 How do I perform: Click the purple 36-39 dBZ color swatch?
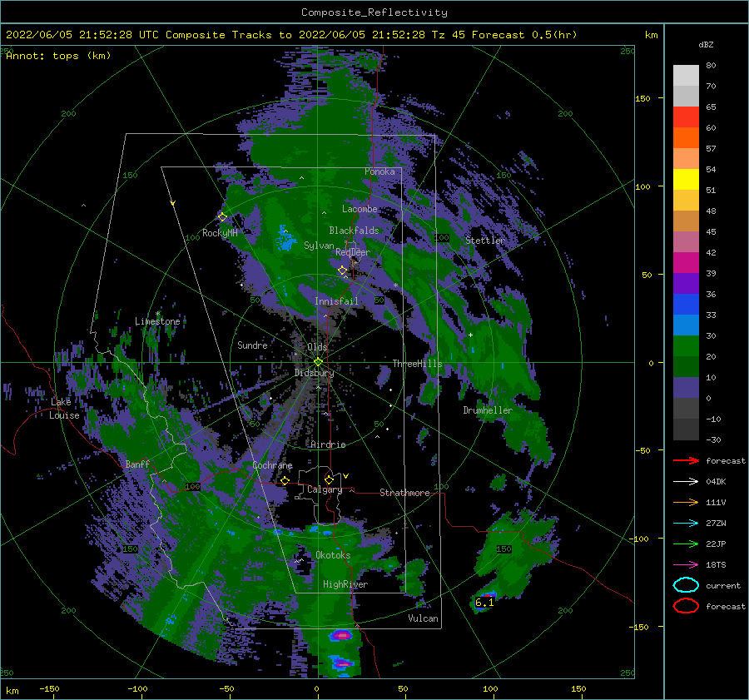(686, 284)
